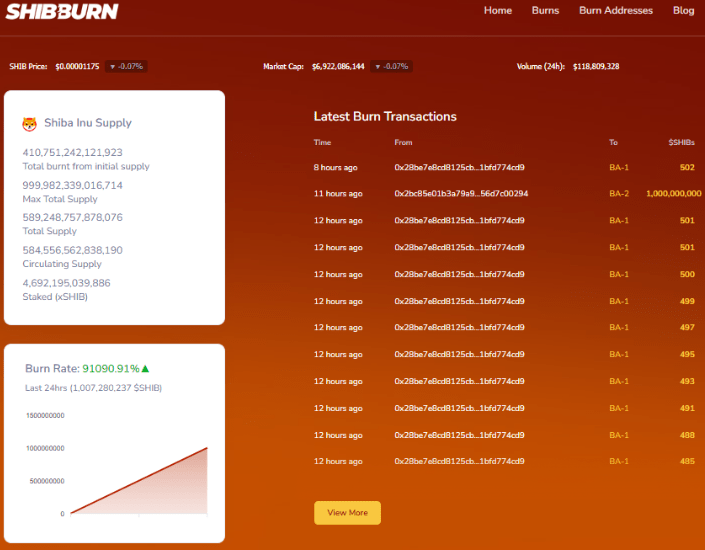Click the market cap change percentage badge
This screenshot has height=550, width=705.
point(392,66)
